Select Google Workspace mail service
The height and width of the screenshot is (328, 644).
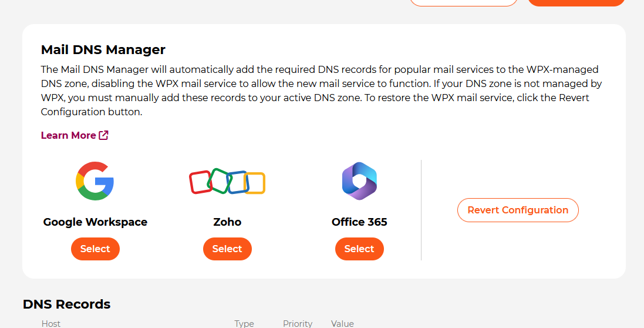tap(95, 249)
